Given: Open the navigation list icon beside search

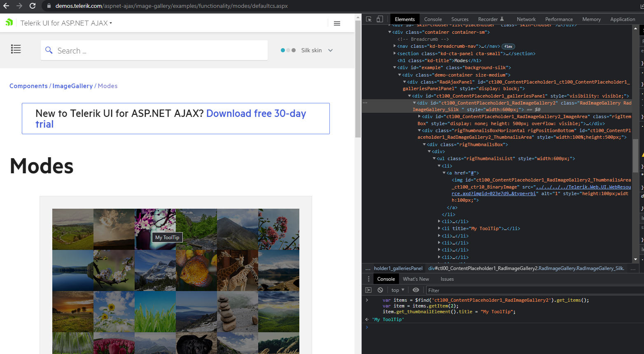Looking at the screenshot, I should click(16, 49).
